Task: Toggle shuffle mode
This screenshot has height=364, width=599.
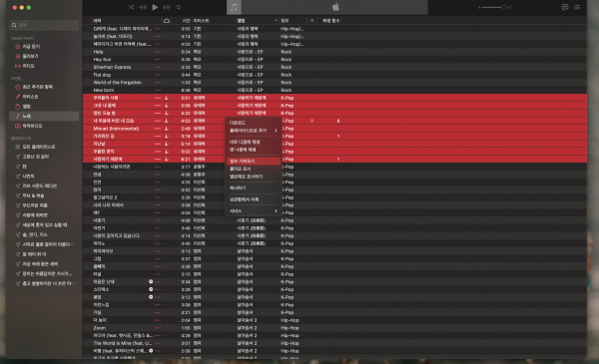Action: tap(131, 7)
